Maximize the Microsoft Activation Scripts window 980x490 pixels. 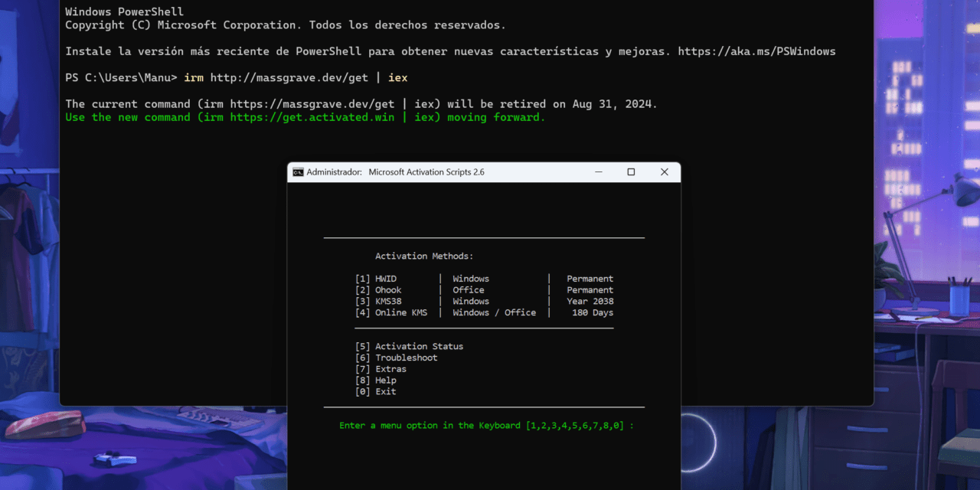631,172
